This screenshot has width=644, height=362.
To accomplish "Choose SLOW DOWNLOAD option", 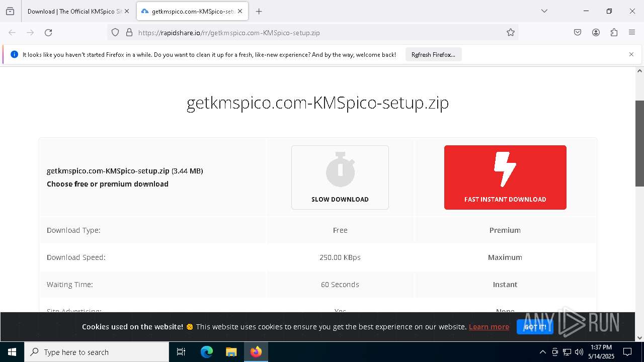I will [x=340, y=177].
